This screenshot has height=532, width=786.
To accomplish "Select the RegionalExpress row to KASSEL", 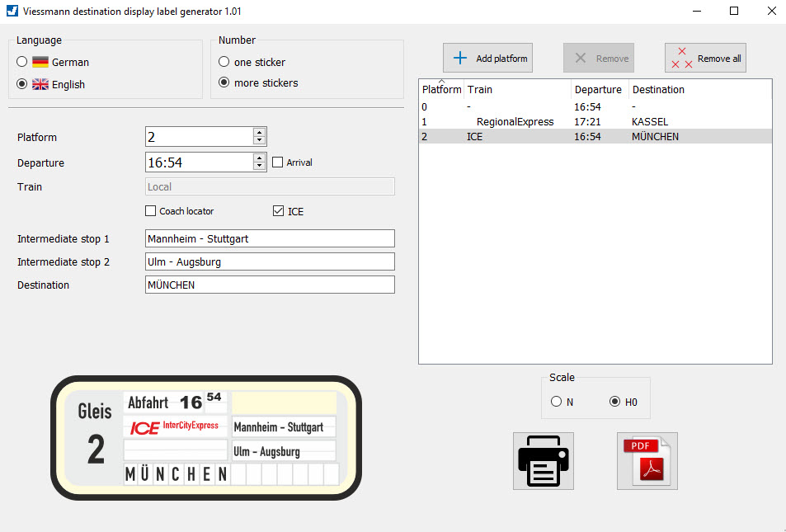I will pos(595,121).
